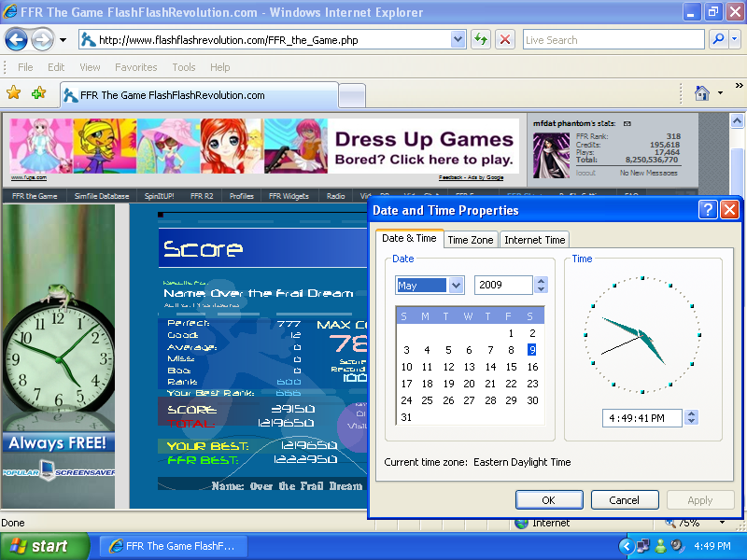Click the red Stop loading icon
Screen dimensions: 747x560
click(x=504, y=39)
